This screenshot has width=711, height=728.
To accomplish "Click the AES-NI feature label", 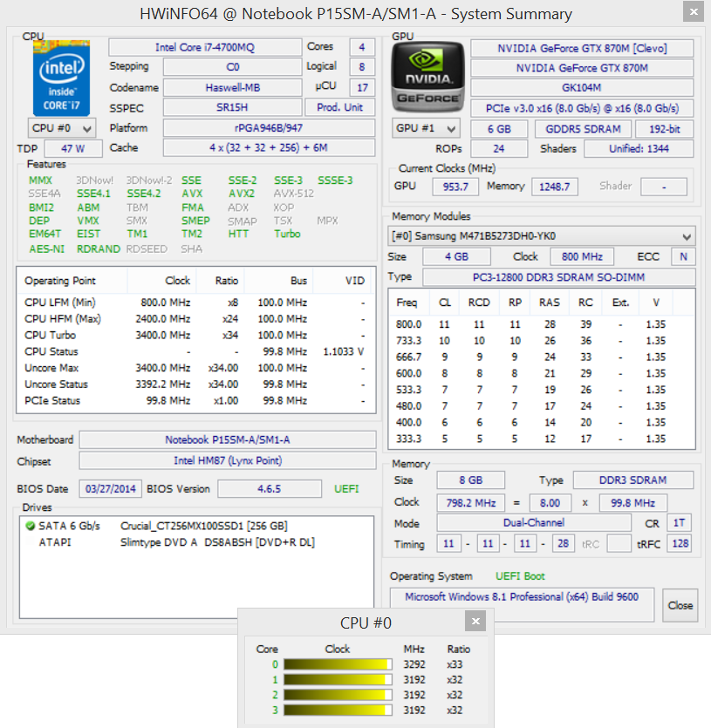I will [46, 249].
